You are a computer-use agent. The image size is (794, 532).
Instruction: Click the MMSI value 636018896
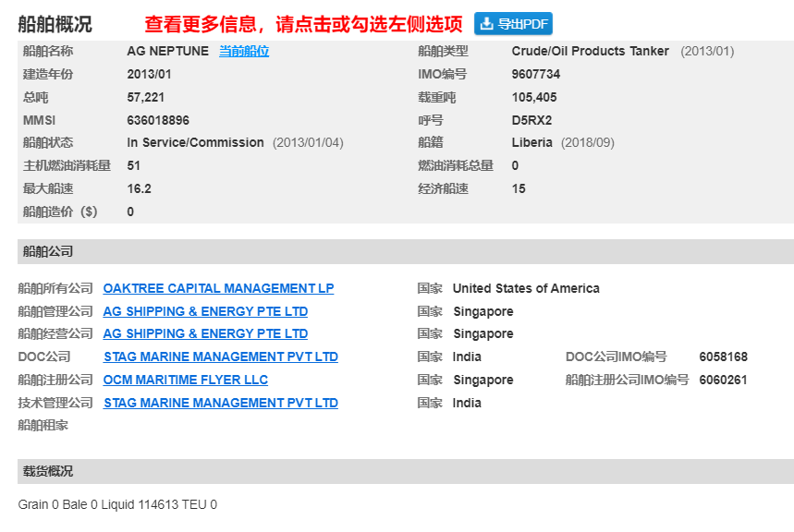click(x=160, y=120)
